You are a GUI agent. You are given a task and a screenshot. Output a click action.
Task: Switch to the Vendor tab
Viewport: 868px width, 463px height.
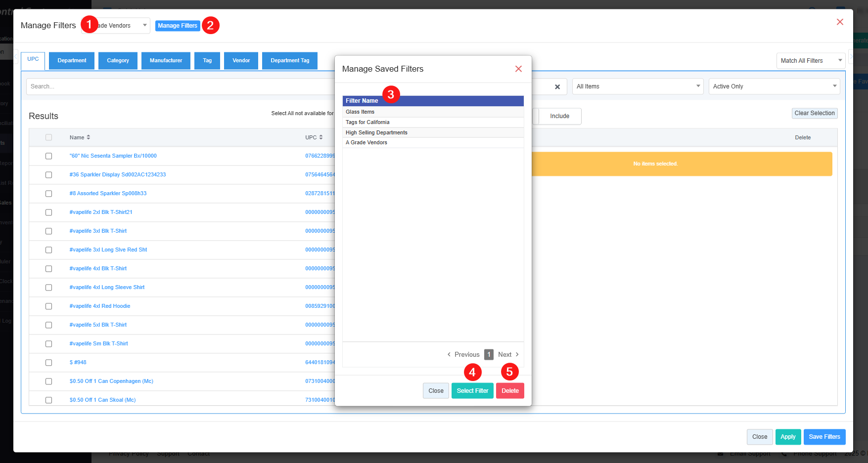241,61
